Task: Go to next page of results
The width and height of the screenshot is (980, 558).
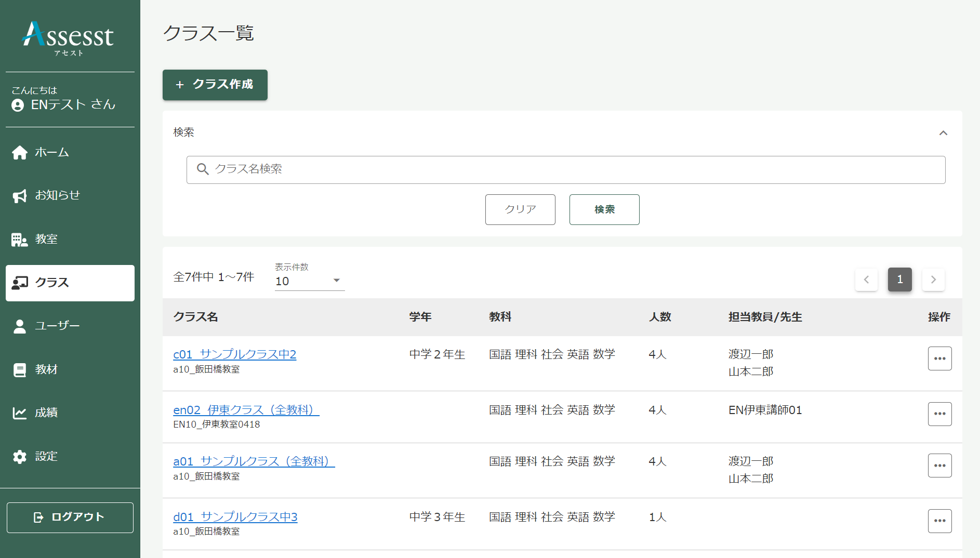Action: (933, 280)
